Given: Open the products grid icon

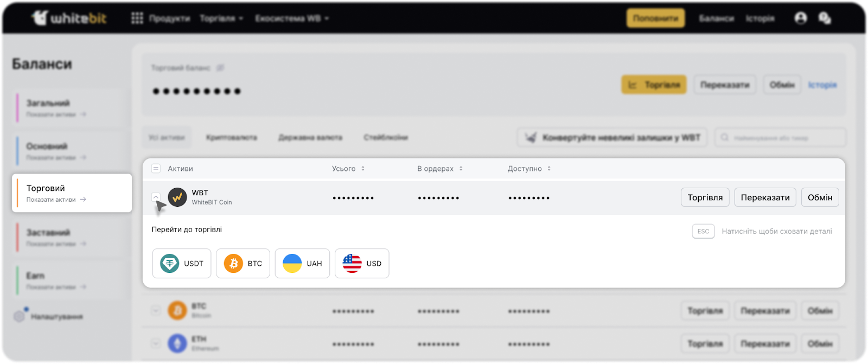Looking at the screenshot, I should (137, 18).
